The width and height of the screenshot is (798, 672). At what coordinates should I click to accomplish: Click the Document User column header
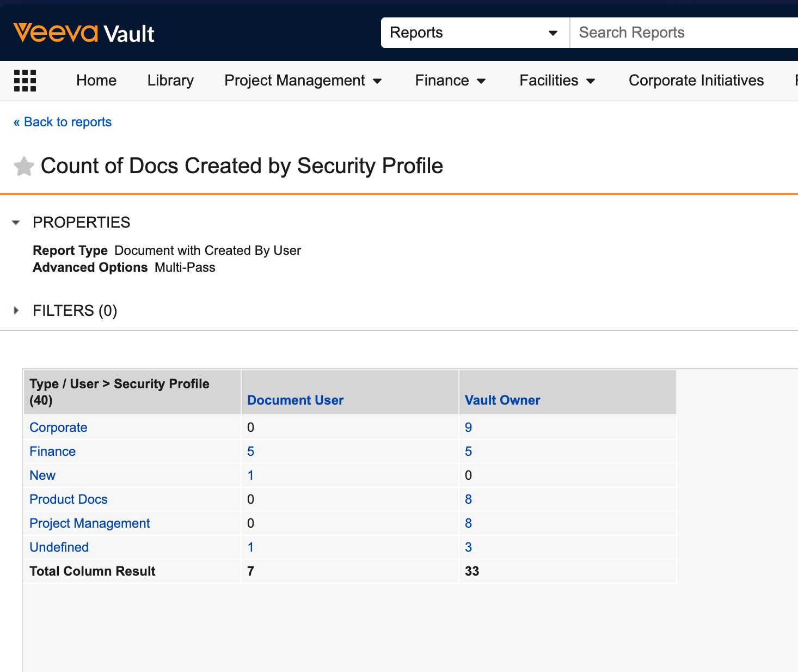pyautogui.click(x=296, y=400)
